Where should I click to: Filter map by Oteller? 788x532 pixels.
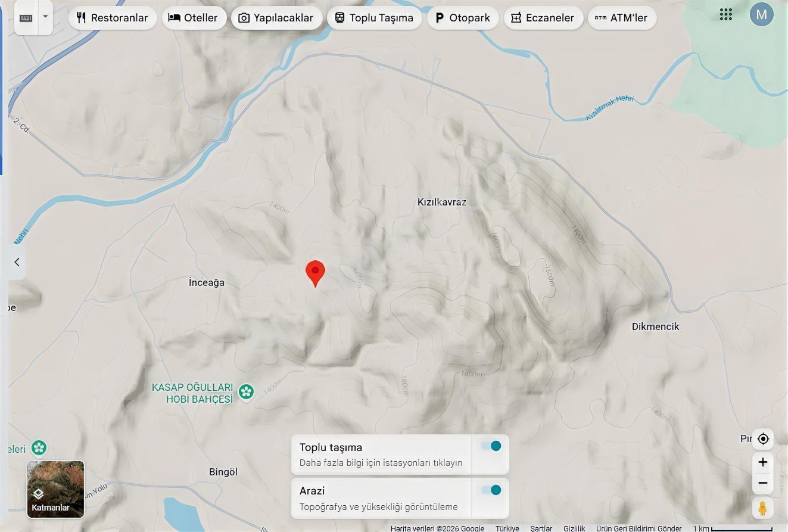point(194,18)
